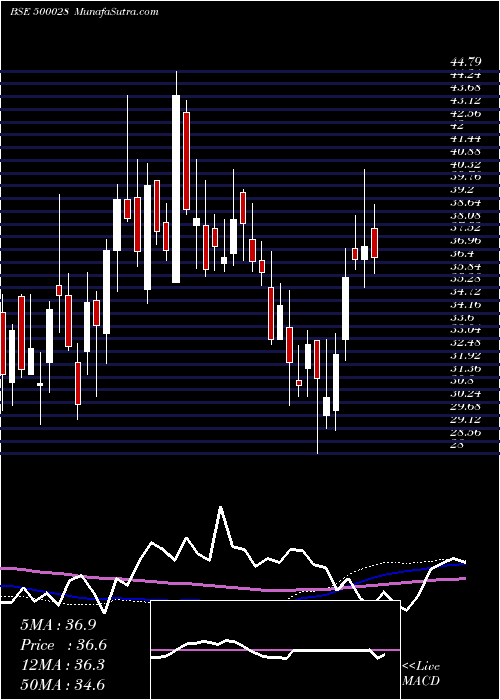Click the 38.08 price axis label
Screen dimensions: 500x700
click(468, 215)
